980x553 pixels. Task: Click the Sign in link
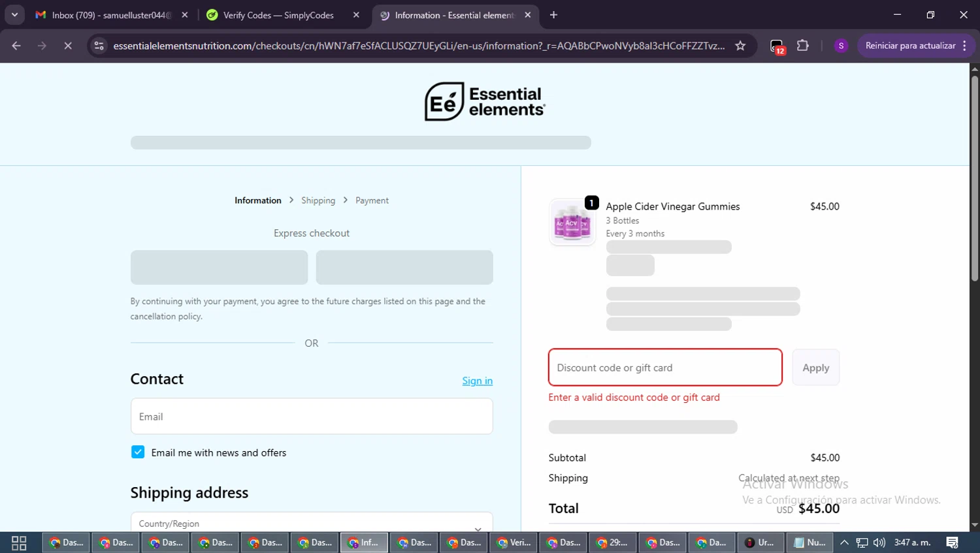478,381
